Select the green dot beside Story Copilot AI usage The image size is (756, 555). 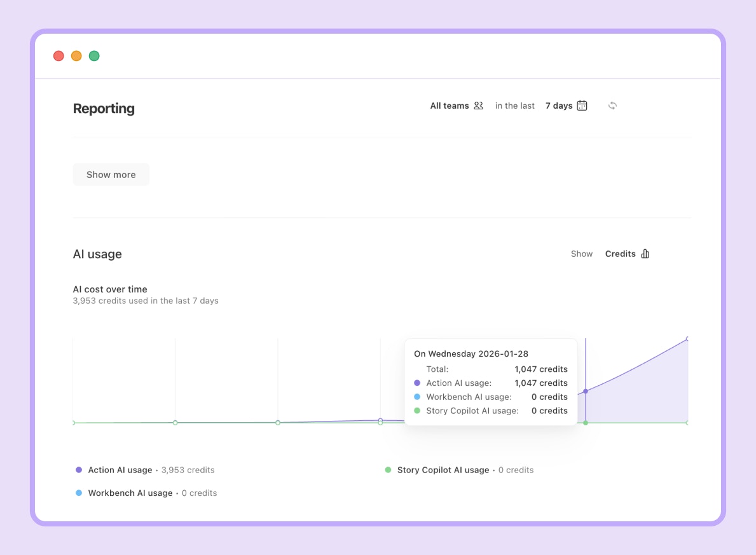[387, 470]
